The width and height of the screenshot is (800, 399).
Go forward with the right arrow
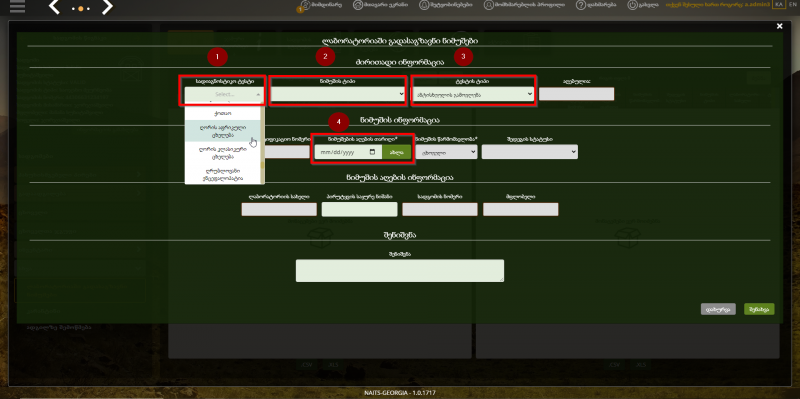pyautogui.click(x=107, y=7)
